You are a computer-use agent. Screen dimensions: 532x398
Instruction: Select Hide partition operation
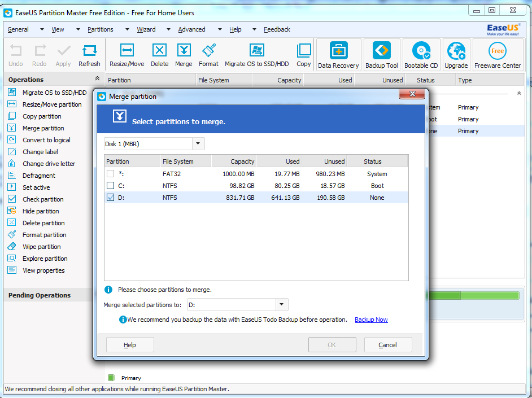pyautogui.click(x=41, y=211)
